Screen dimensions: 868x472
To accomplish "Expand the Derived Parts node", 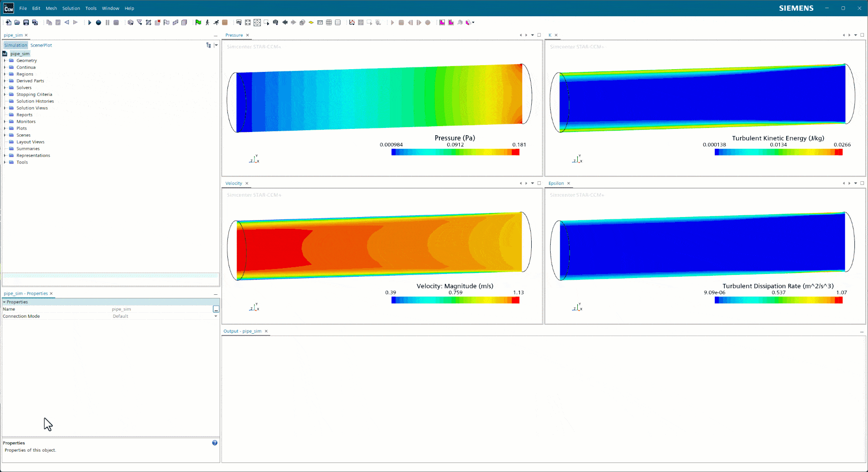I will 5,81.
